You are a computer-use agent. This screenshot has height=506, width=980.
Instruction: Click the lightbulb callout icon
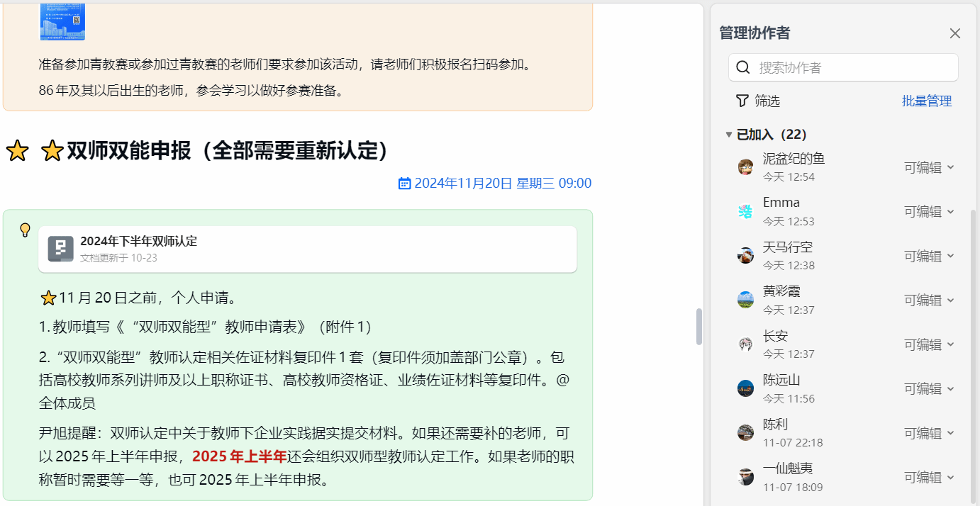pos(25,230)
